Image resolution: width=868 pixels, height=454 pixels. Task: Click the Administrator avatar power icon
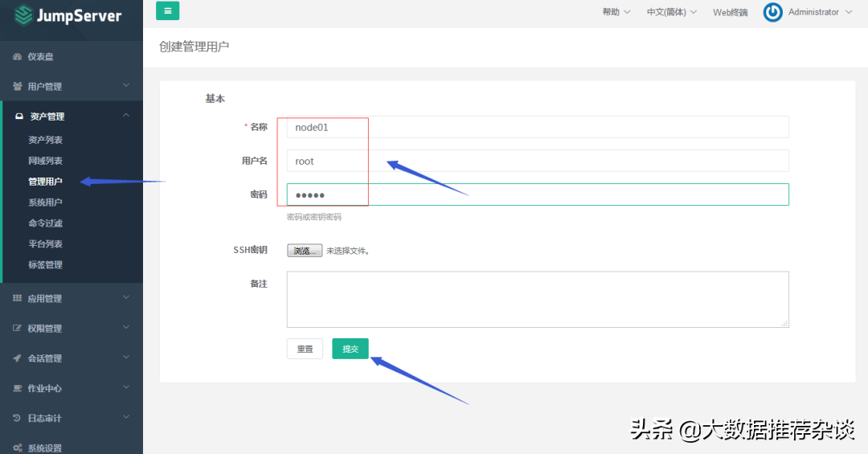[772, 12]
